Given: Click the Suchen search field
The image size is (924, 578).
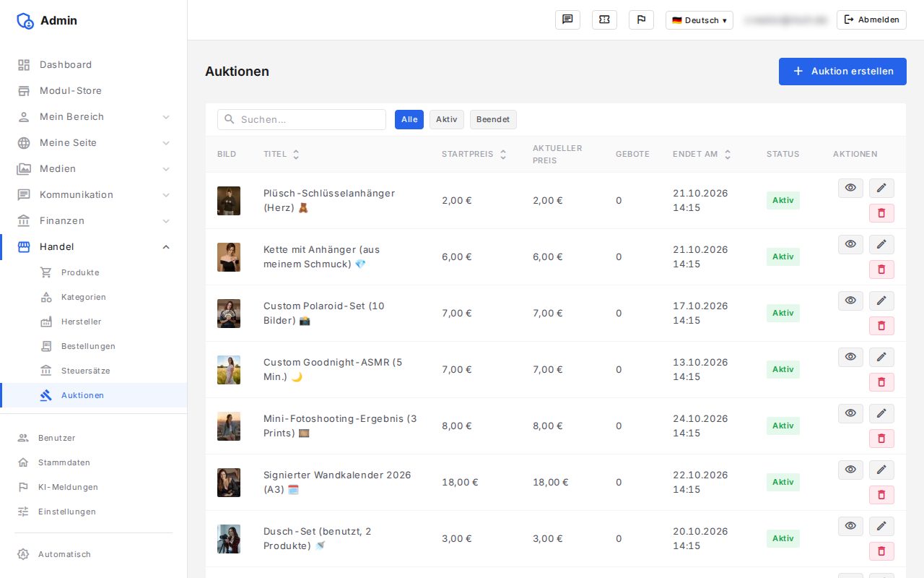Looking at the screenshot, I should [x=302, y=120].
